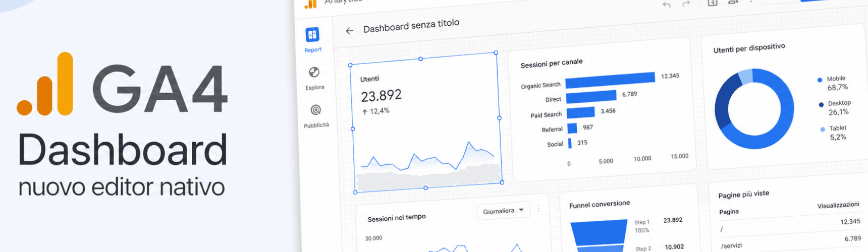Click the top-right resize handle of Utenti card
868x252 pixels.
click(496, 52)
